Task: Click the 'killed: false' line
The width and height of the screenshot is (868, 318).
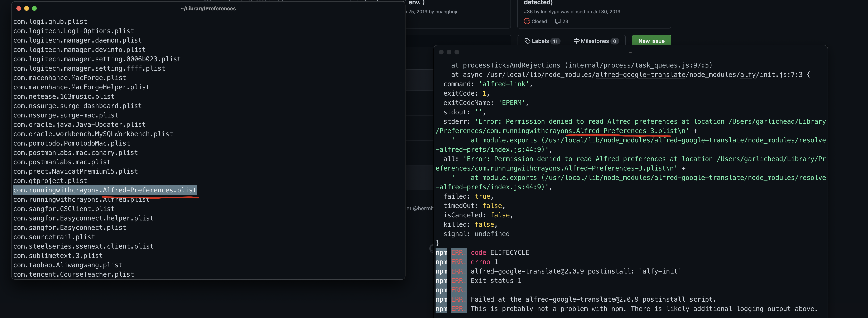Action: [470, 224]
